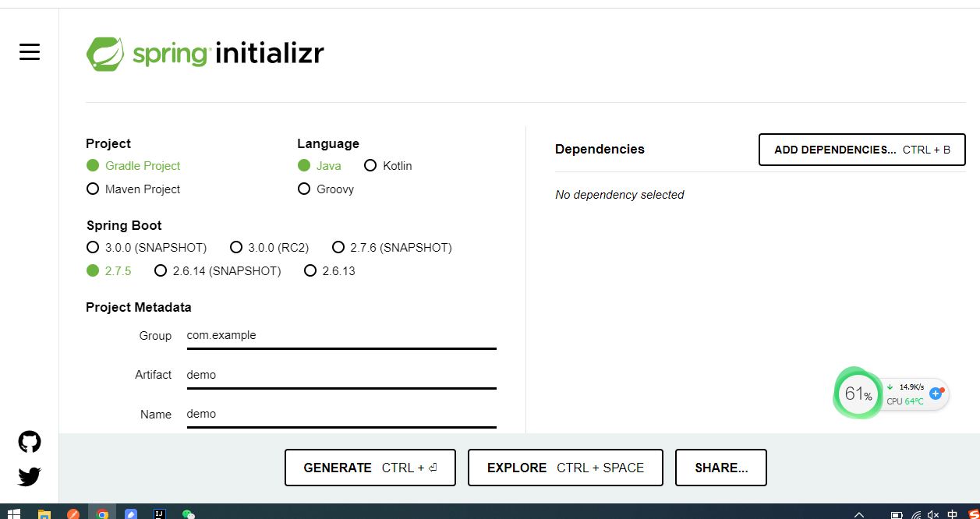Click the network tray icon

click(x=915, y=515)
